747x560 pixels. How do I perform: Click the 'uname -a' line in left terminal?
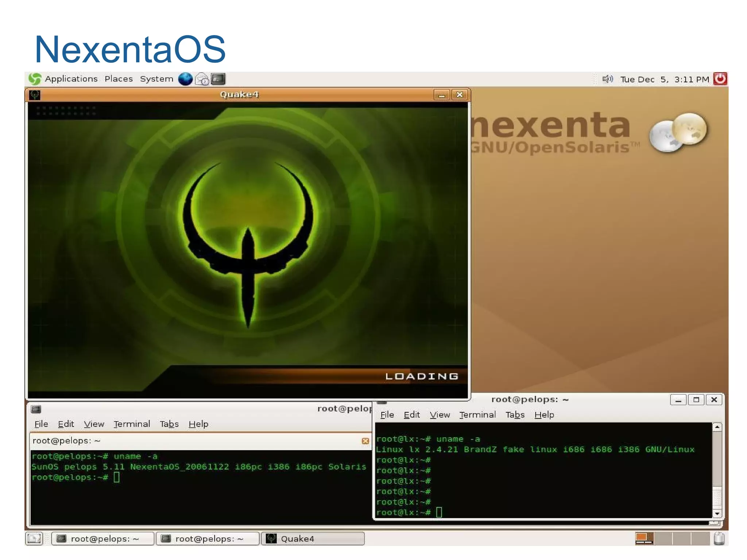coord(94,456)
